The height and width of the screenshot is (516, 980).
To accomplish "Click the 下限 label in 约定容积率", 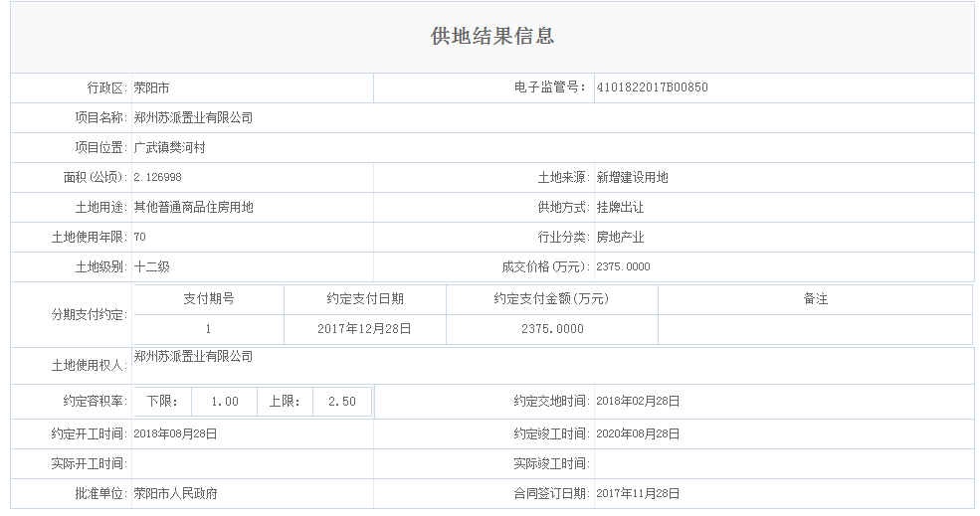I will pos(162,402).
